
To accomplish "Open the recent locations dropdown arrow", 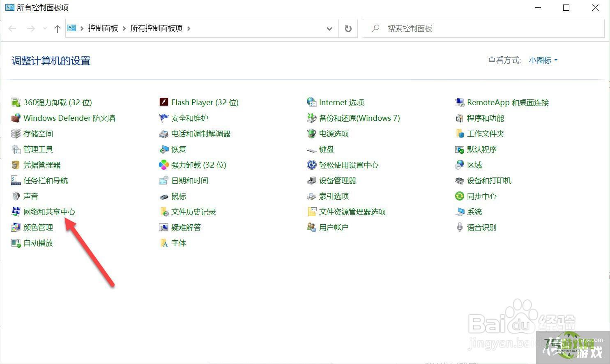I will pos(45,28).
